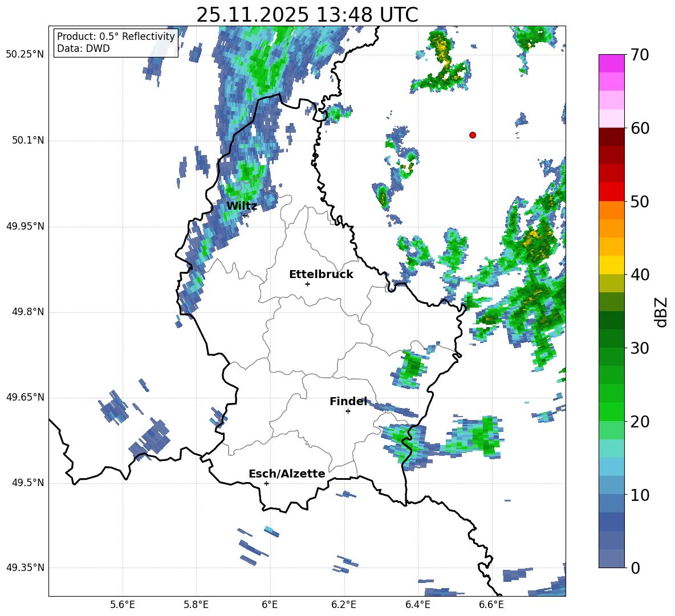This screenshot has width=675, height=616.
Task: Click the 49.95°N latitude label
Action: (x=25, y=226)
